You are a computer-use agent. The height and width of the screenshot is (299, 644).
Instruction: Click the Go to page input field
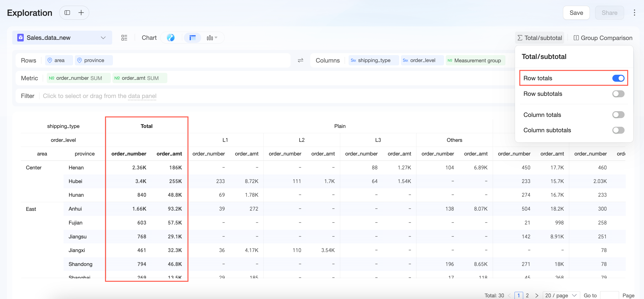(x=609, y=295)
